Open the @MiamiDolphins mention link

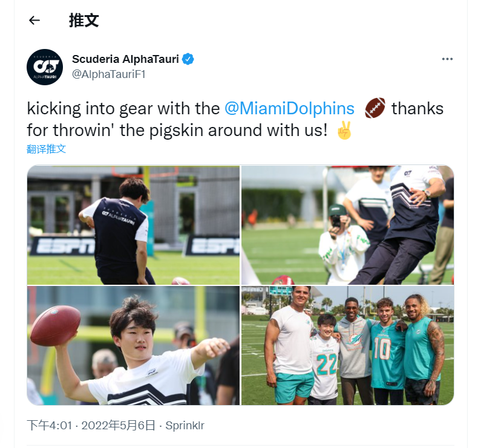(289, 108)
